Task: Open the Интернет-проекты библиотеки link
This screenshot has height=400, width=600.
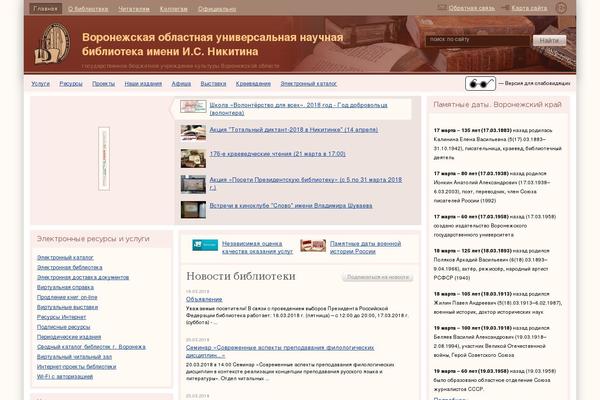Action: (x=77, y=367)
